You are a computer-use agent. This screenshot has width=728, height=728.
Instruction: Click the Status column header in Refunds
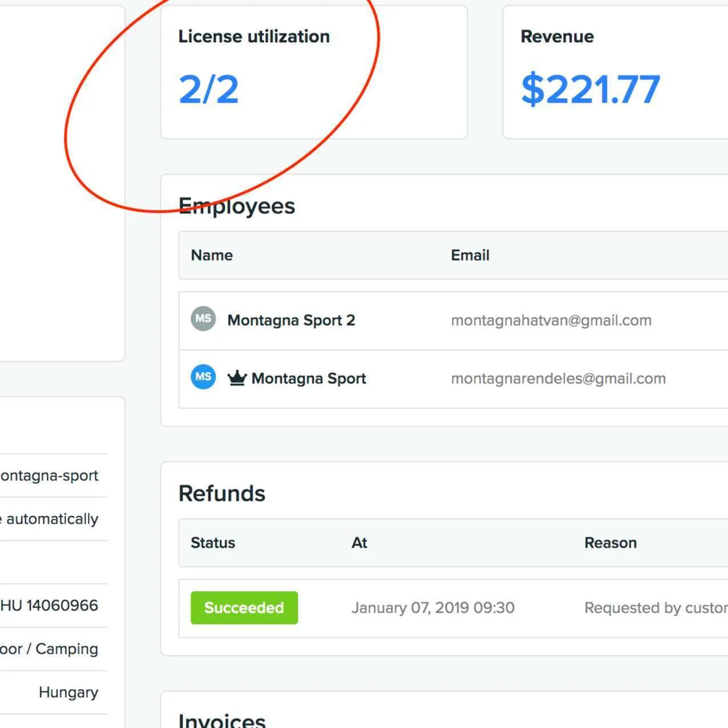point(213,543)
